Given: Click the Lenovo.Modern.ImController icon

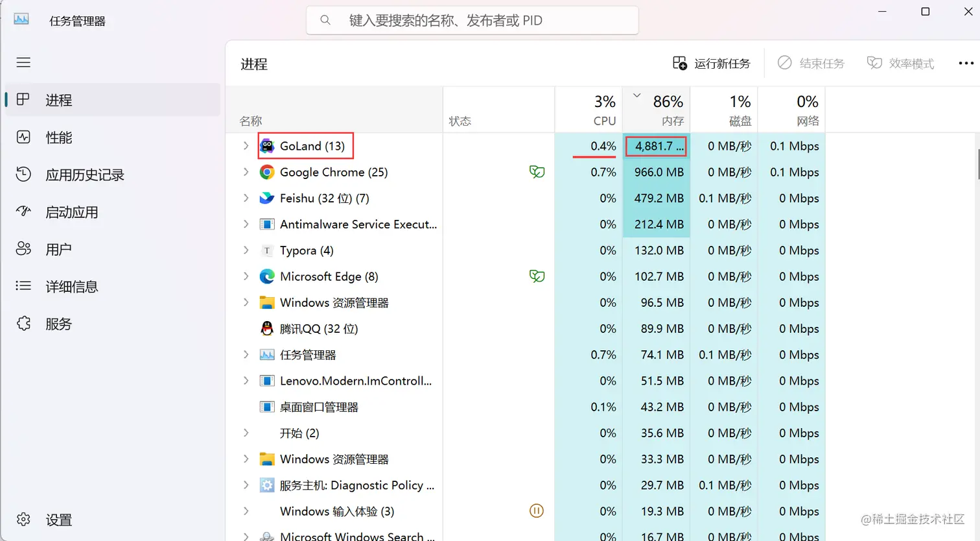Looking at the screenshot, I should (x=267, y=381).
